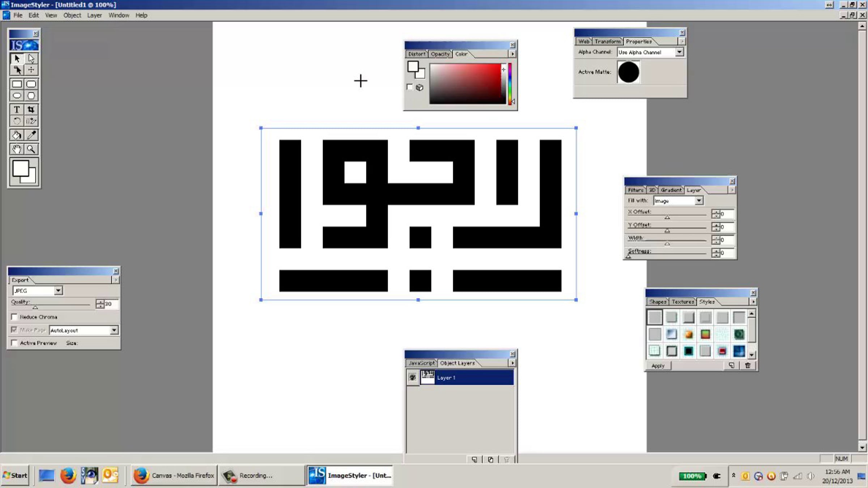Delete style using trash icon
868x488 pixels.
pyautogui.click(x=748, y=365)
